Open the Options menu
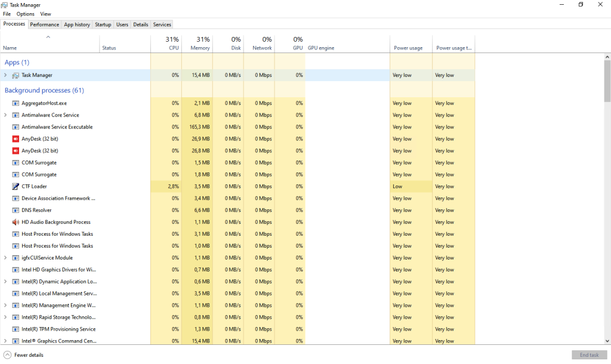 [25, 14]
